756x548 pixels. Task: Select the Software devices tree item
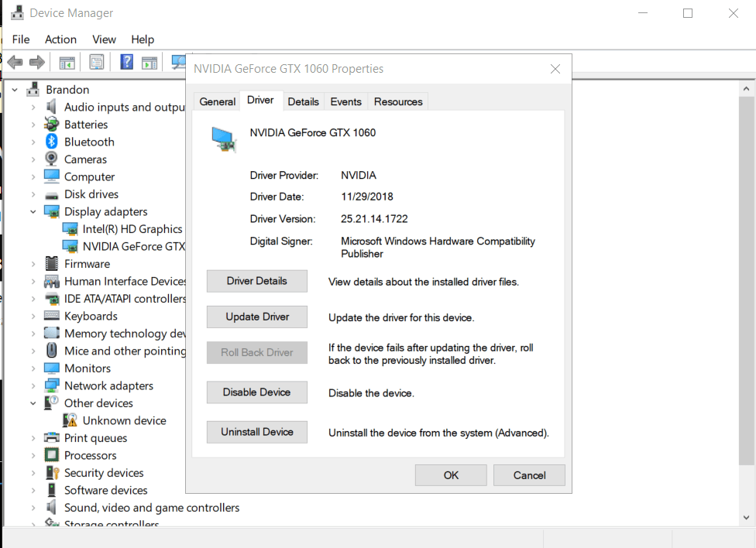pos(105,490)
